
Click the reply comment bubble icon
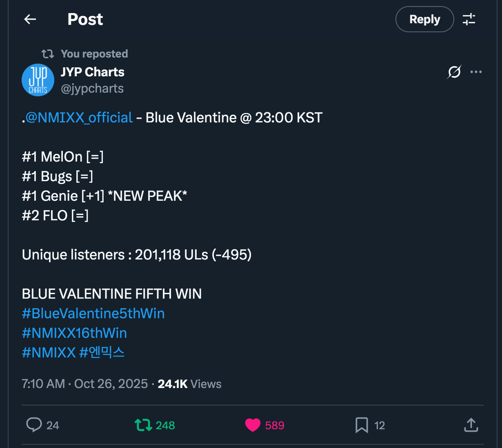click(34, 425)
